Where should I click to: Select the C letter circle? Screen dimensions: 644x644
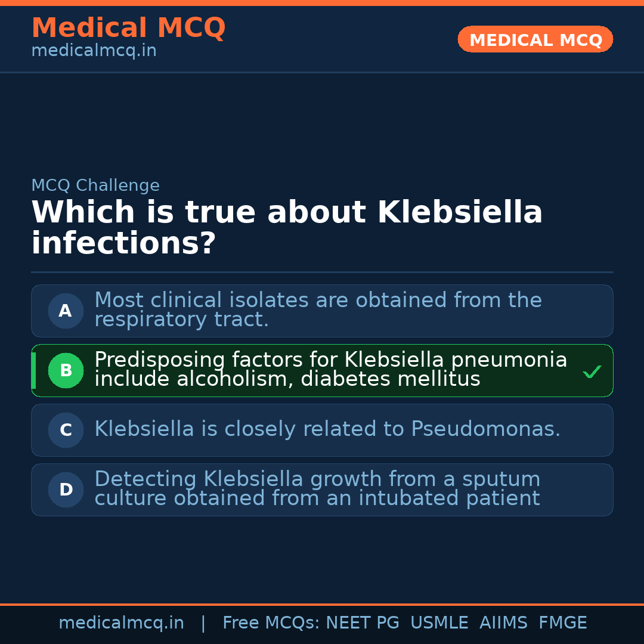pyautogui.click(x=66, y=430)
